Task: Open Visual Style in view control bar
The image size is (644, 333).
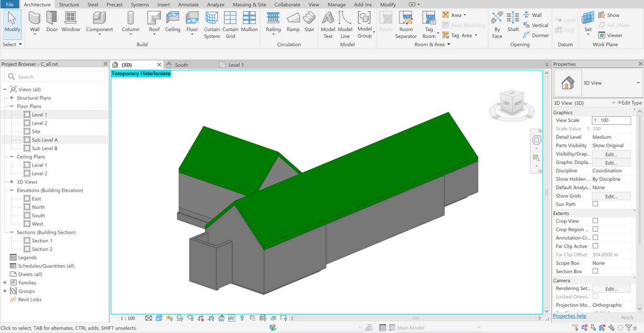Action: click(x=159, y=318)
